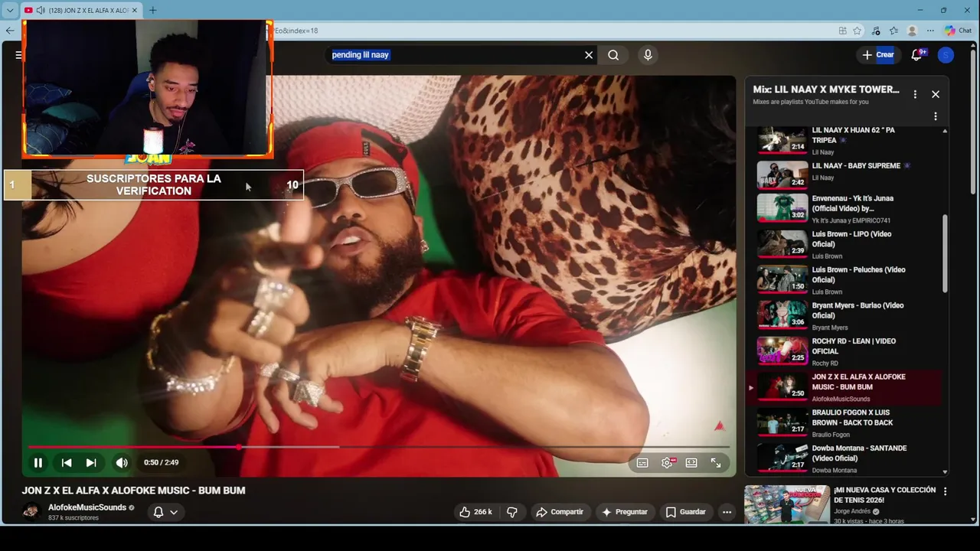The height and width of the screenshot is (551, 980).
Task: Open YouTube notifications bell
Action: (x=916, y=55)
